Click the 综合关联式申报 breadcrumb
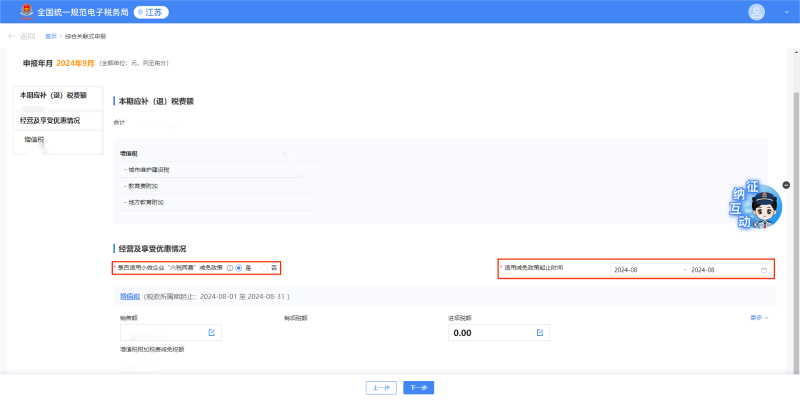The height and width of the screenshot is (401, 800). 85,36
